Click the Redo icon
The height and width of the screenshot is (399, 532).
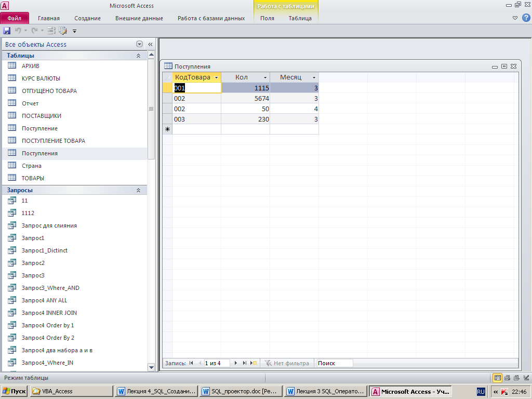34,31
